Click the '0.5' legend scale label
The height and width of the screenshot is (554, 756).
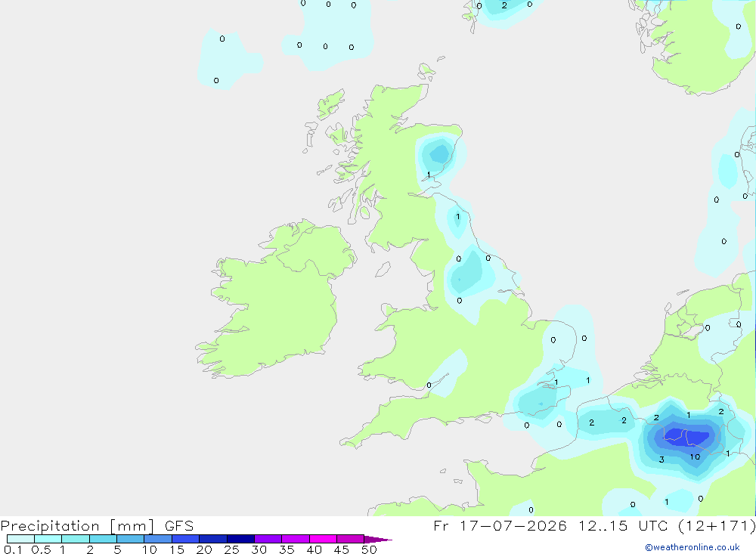click(41, 549)
